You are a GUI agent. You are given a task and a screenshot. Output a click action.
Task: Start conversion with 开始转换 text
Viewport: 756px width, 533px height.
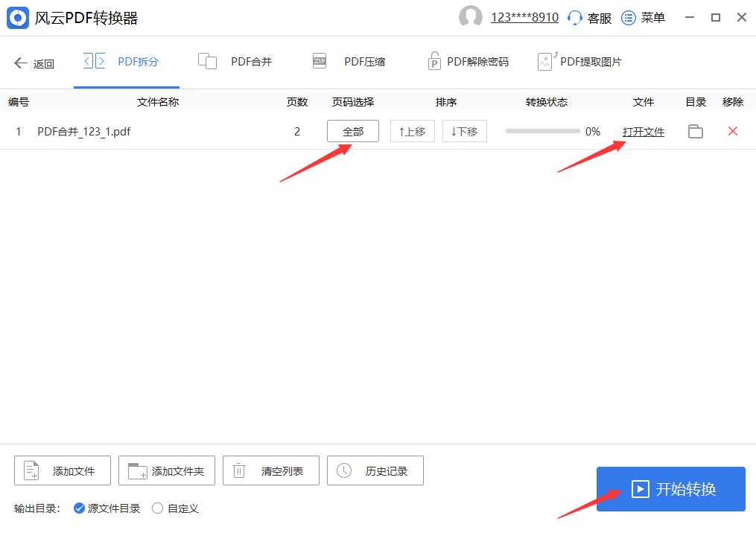tap(685, 489)
